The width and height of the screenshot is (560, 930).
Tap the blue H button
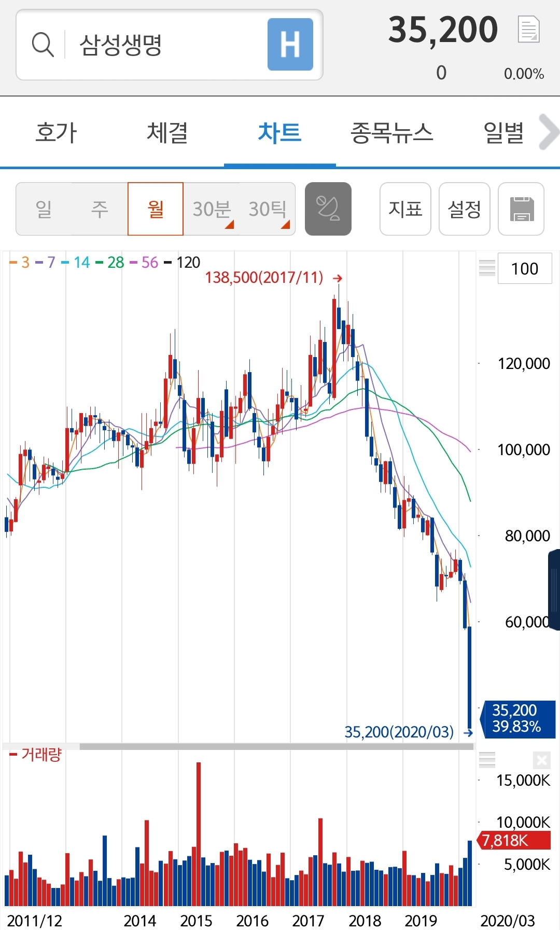click(x=290, y=45)
